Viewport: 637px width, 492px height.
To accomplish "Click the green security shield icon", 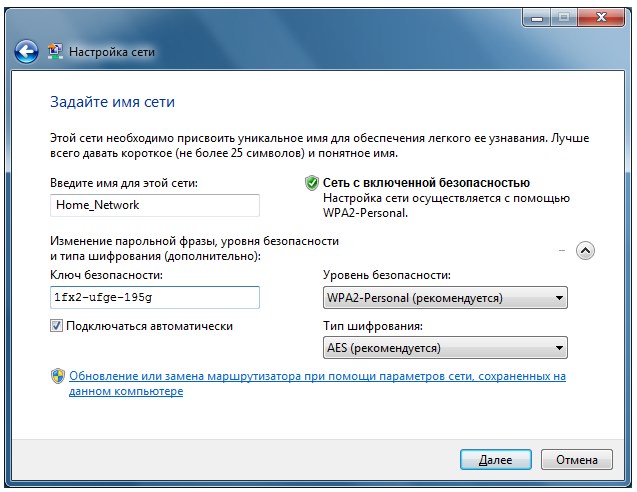I will [312, 183].
